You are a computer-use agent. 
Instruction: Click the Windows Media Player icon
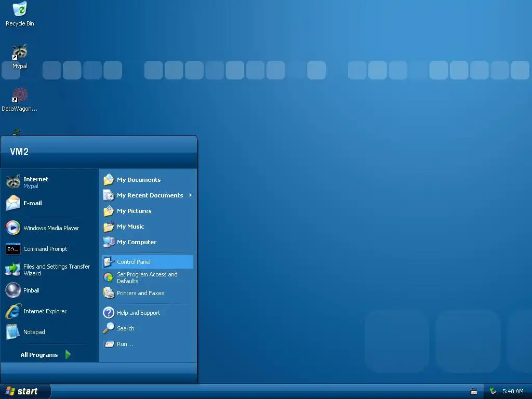[x=13, y=228]
